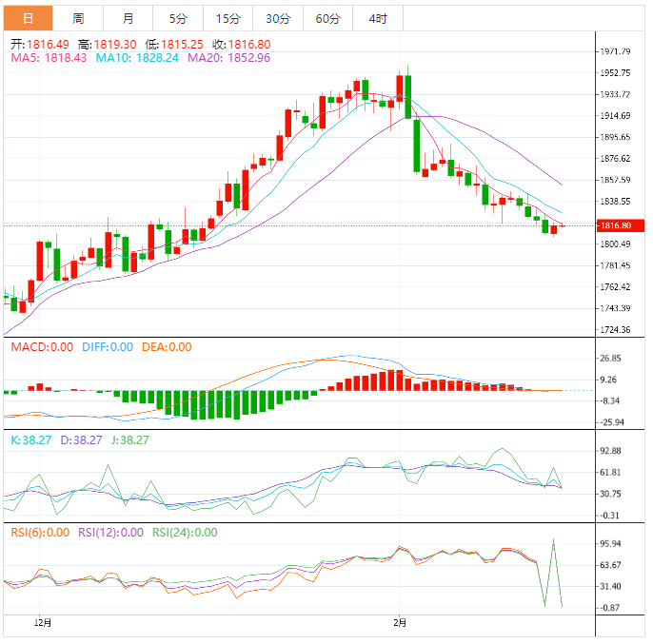653x644 pixels.
Task: Click the DIFF:0.00 indicator label
Action: click(108, 347)
